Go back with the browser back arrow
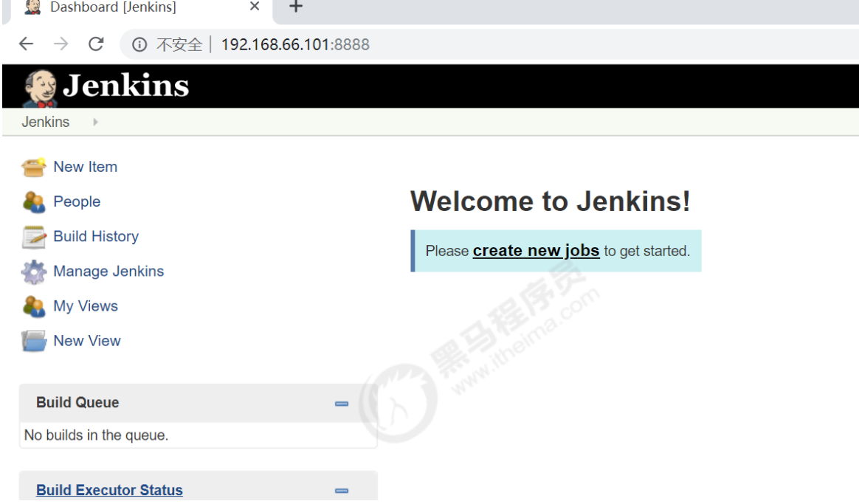The height and width of the screenshot is (504, 859). pyautogui.click(x=26, y=44)
